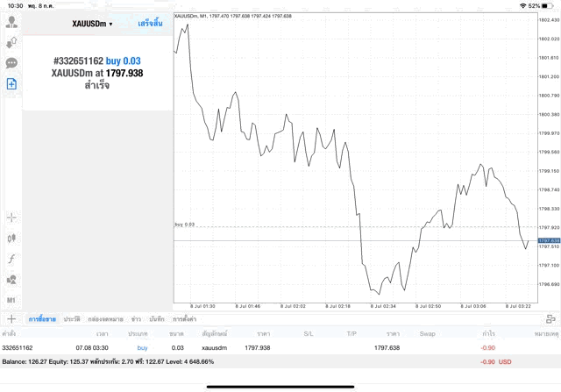Screen dimensions: 561x392
Task: Open the quotes up-down arrows icon
Action: [x=11, y=43]
